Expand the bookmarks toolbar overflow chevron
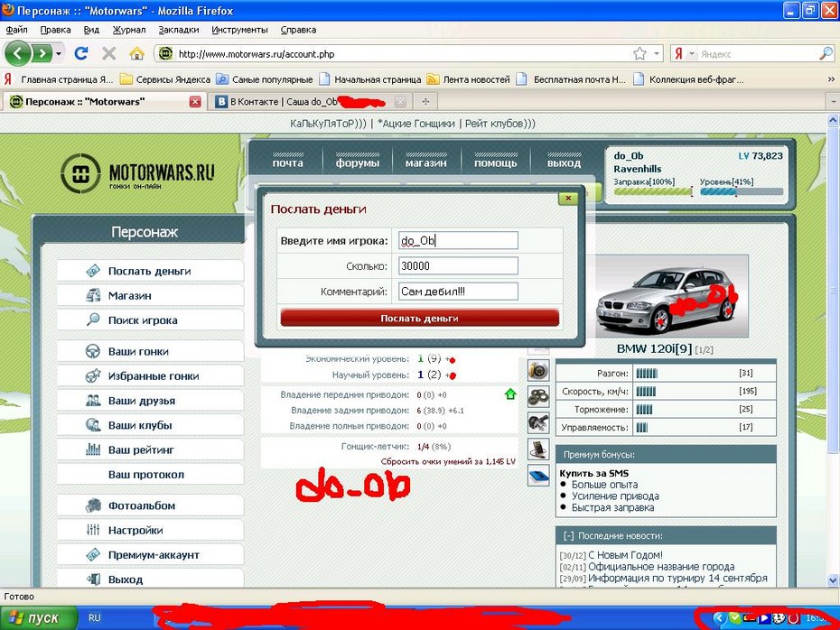 pos(831,79)
